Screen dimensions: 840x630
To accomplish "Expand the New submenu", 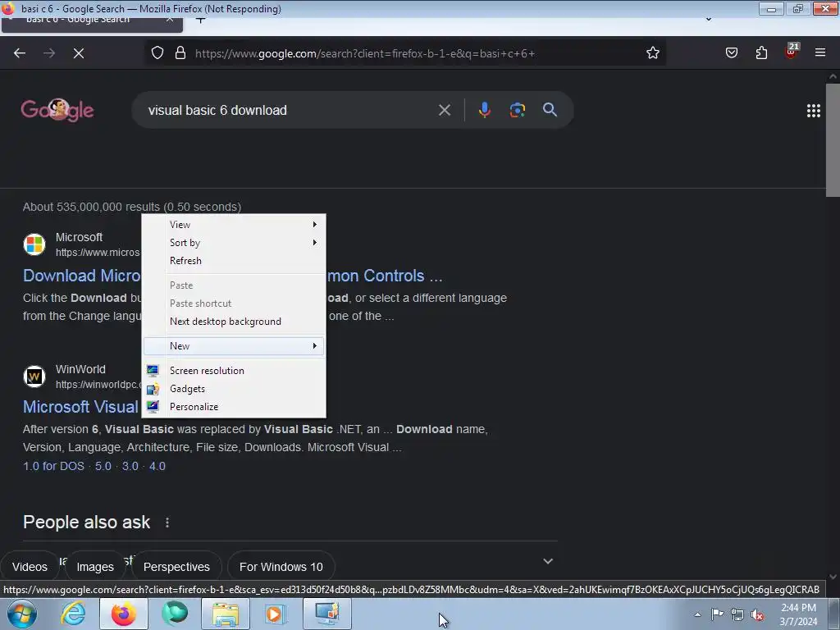I will click(234, 346).
